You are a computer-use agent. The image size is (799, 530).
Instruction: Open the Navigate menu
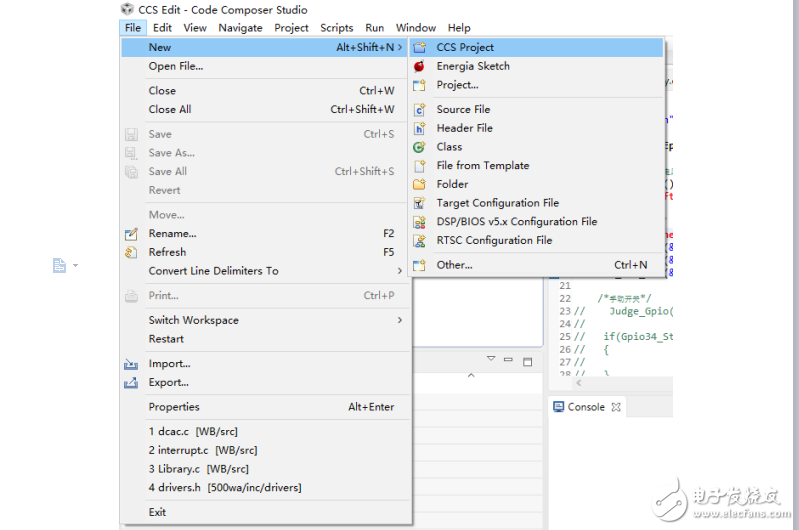pyautogui.click(x=240, y=28)
